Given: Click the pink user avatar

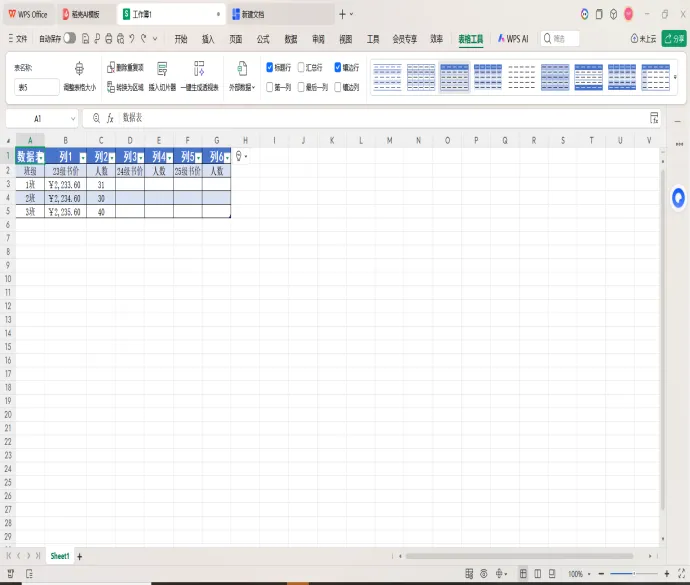Looking at the screenshot, I should (x=628, y=14).
